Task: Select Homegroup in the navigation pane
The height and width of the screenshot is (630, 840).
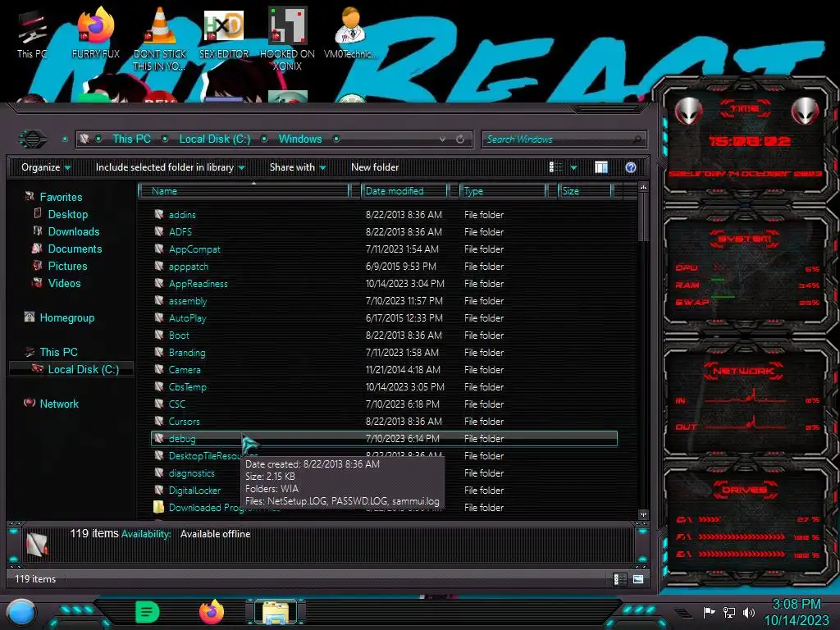Action: click(x=59, y=317)
